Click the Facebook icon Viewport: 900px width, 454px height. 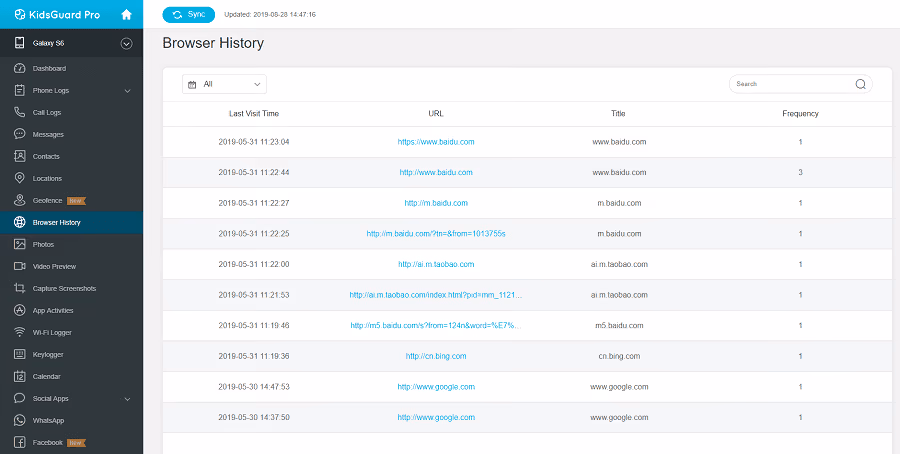20,443
